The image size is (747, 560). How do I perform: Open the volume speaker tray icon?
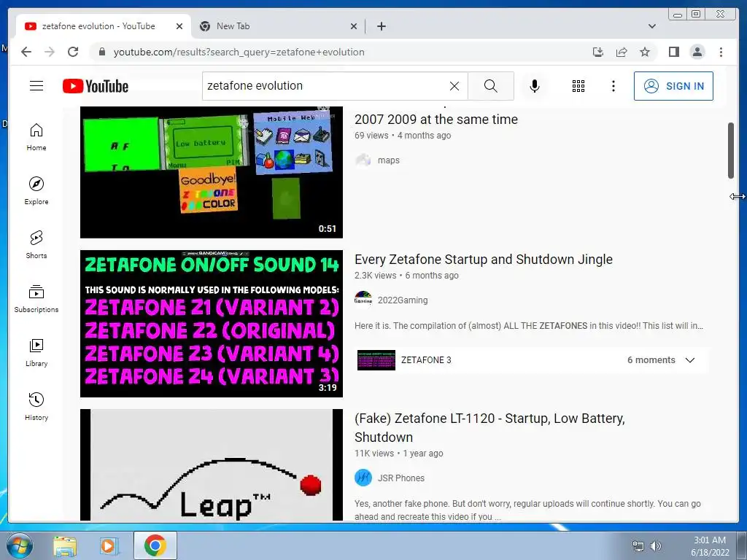click(656, 546)
